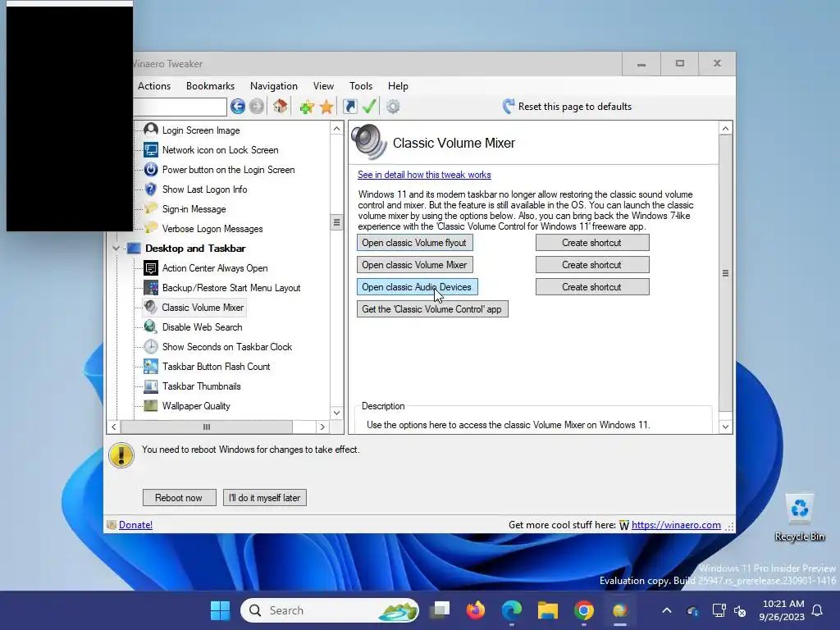
Task: Open the Help menu
Action: 398,85
